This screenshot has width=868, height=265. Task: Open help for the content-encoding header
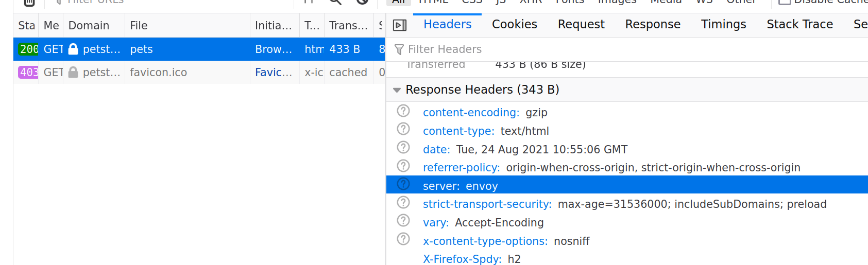[403, 111]
